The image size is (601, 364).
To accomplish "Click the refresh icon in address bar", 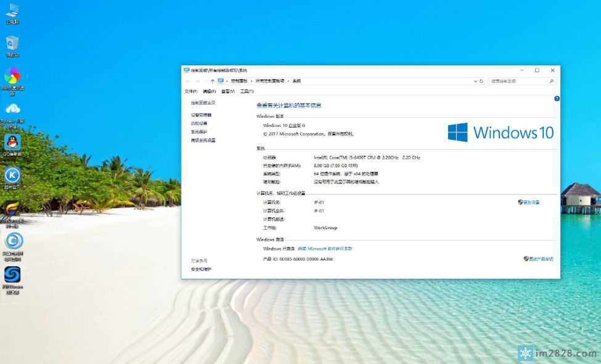I will coord(481,81).
